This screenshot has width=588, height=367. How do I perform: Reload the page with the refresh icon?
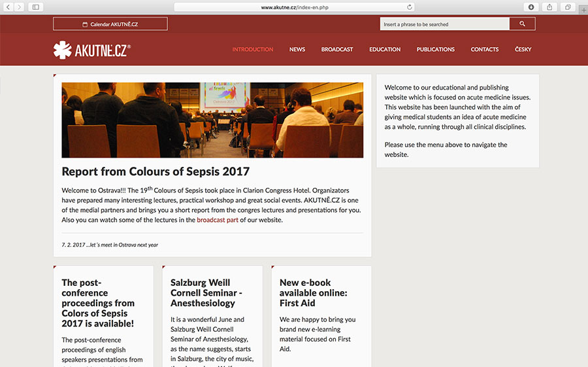click(410, 7)
